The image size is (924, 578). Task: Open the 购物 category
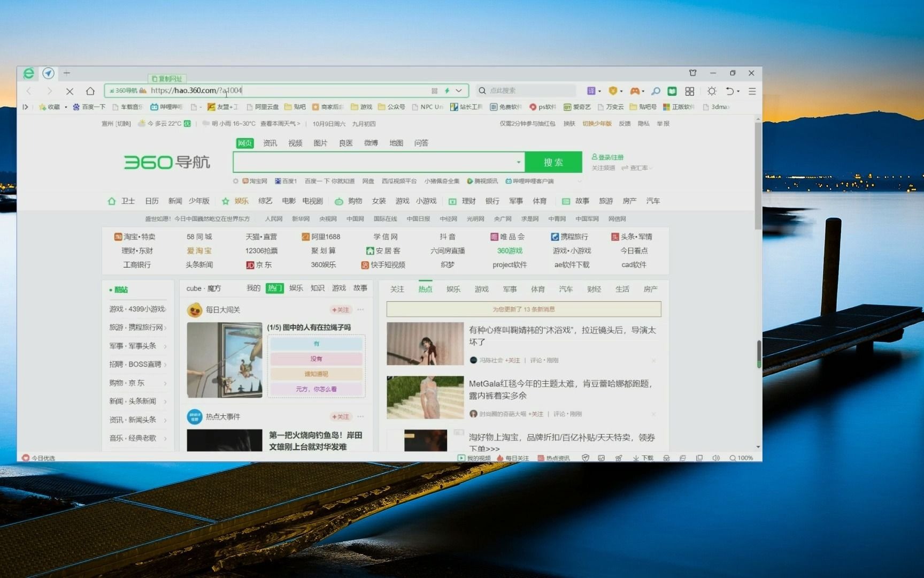point(349,201)
